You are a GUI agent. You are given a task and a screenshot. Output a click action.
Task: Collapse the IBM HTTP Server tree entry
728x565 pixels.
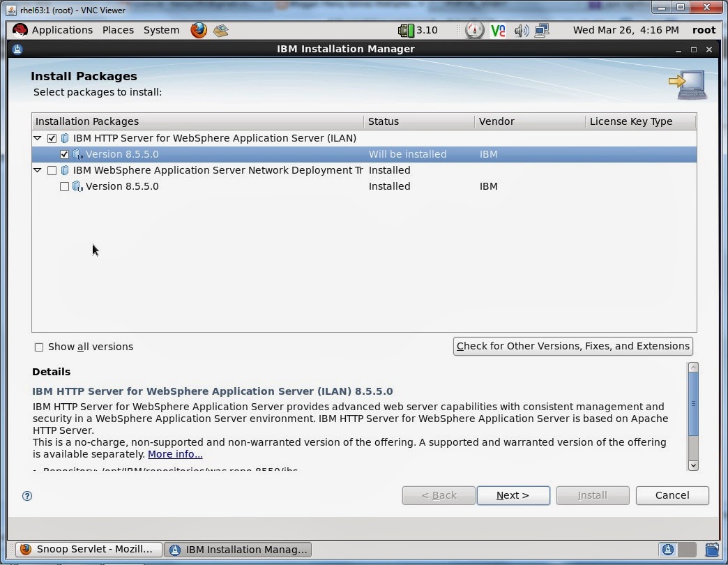pyautogui.click(x=37, y=138)
